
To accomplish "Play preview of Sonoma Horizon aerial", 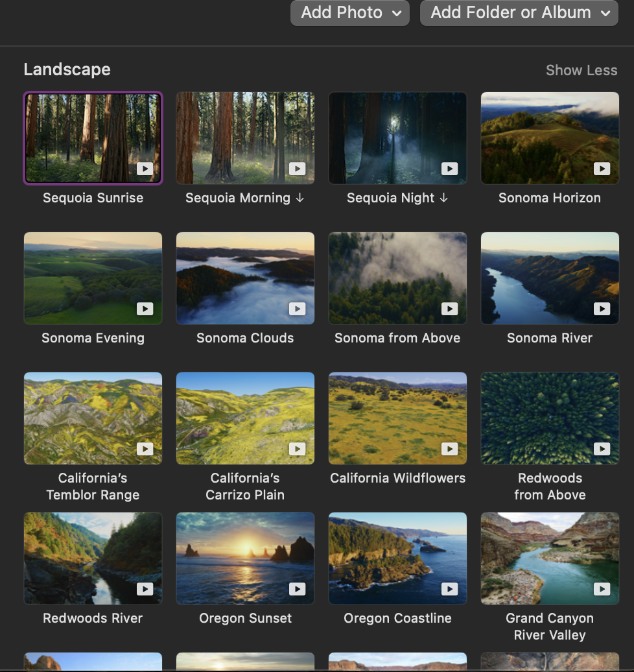I will [602, 169].
